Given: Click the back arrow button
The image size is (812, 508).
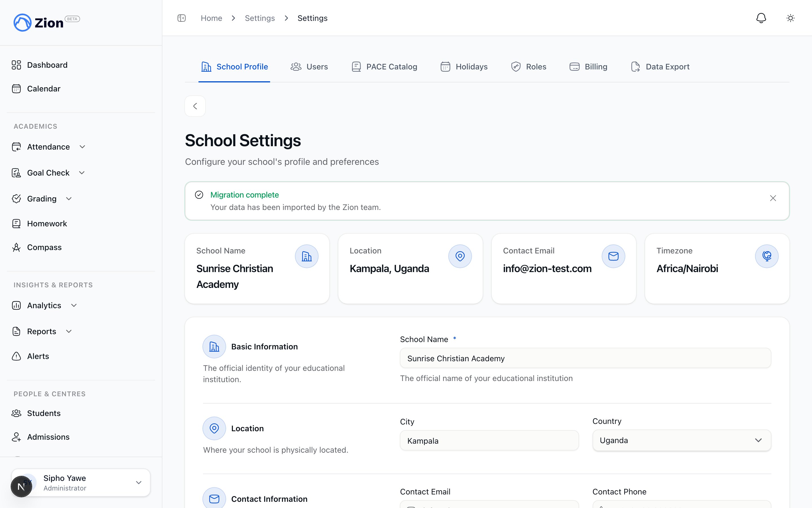Looking at the screenshot, I should coord(195,106).
